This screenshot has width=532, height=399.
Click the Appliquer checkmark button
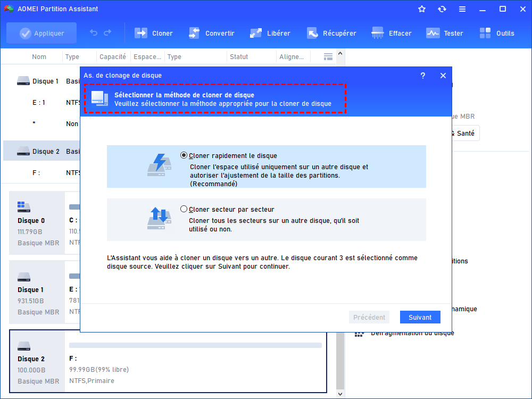coord(41,33)
